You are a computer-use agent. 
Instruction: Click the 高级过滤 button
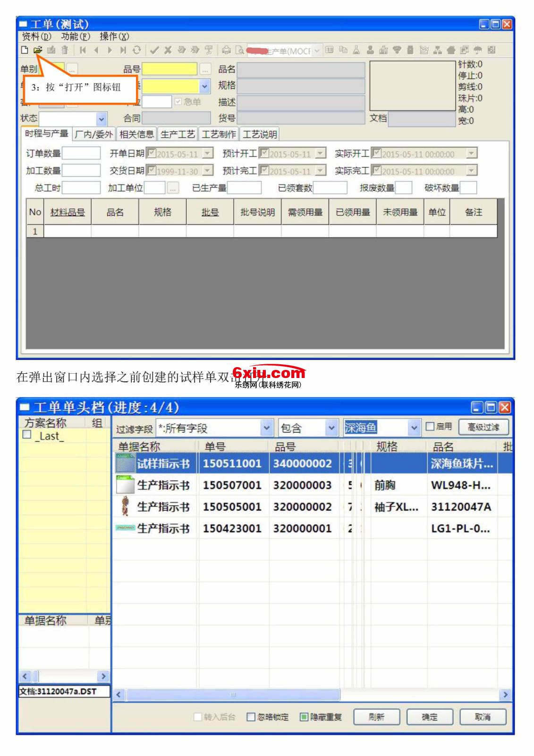483,427
